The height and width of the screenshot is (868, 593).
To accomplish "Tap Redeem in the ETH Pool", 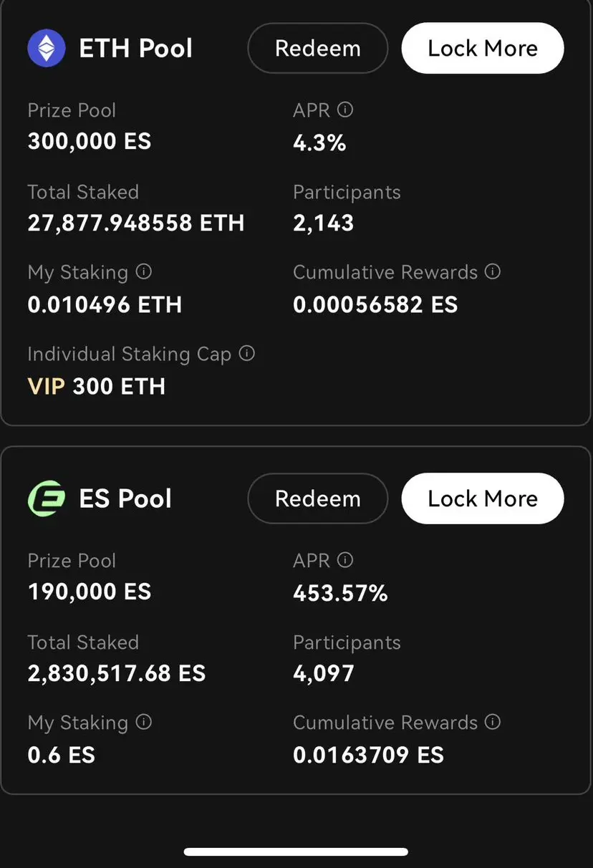I will tap(318, 48).
